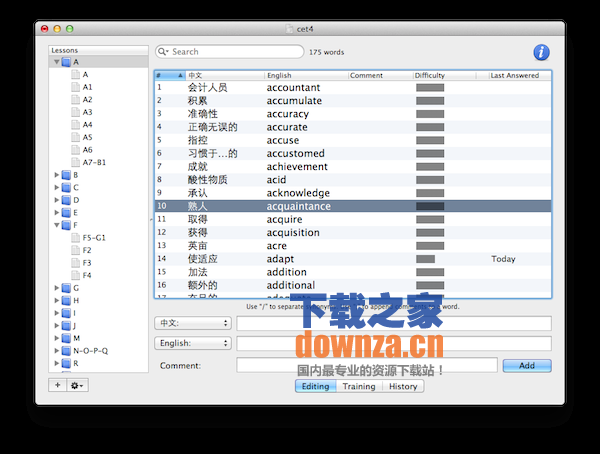Click the English word input field
The image size is (600, 454).
point(394,343)
